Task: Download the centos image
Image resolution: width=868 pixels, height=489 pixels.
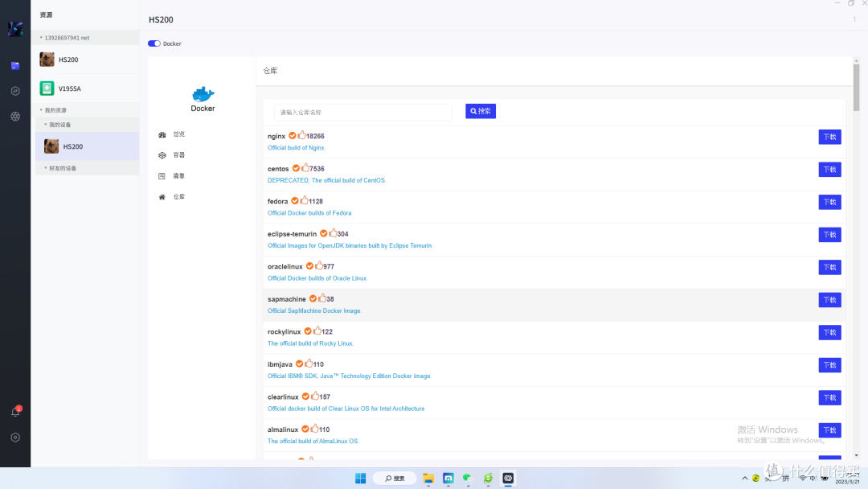Action: [x=829, y=170]
